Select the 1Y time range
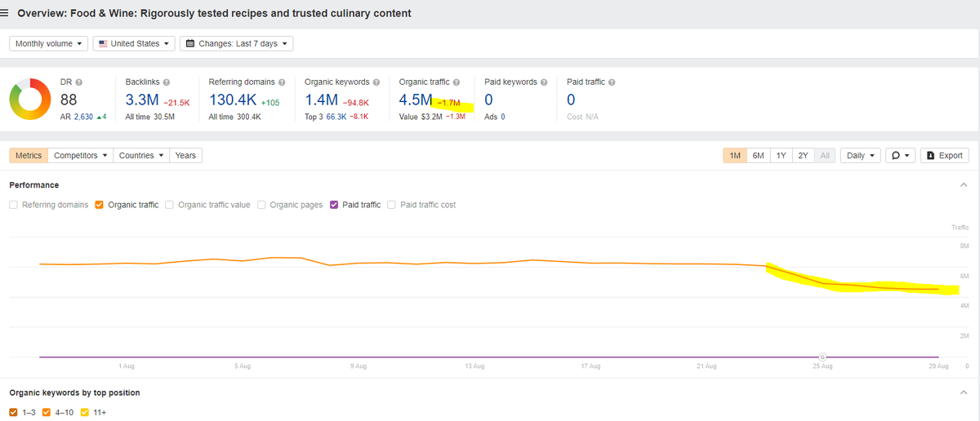Viewport: 980px width, 421px height. click(x=782, y=155)
